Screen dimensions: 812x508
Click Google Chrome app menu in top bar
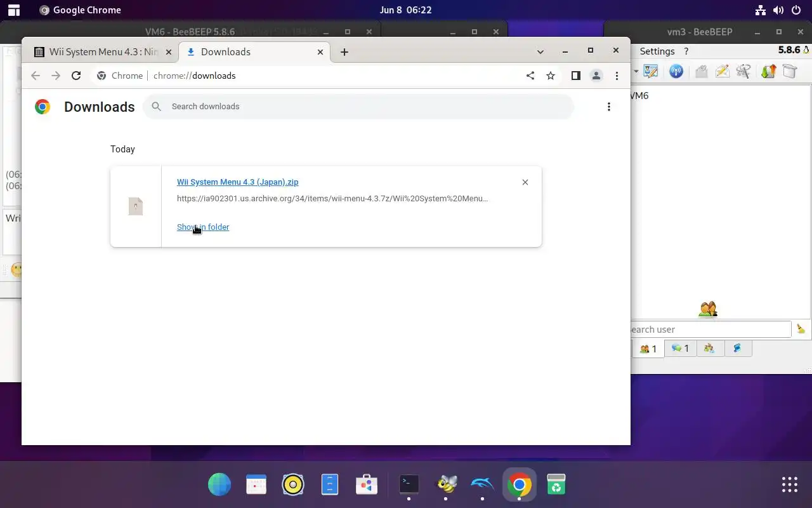point(80,10)
